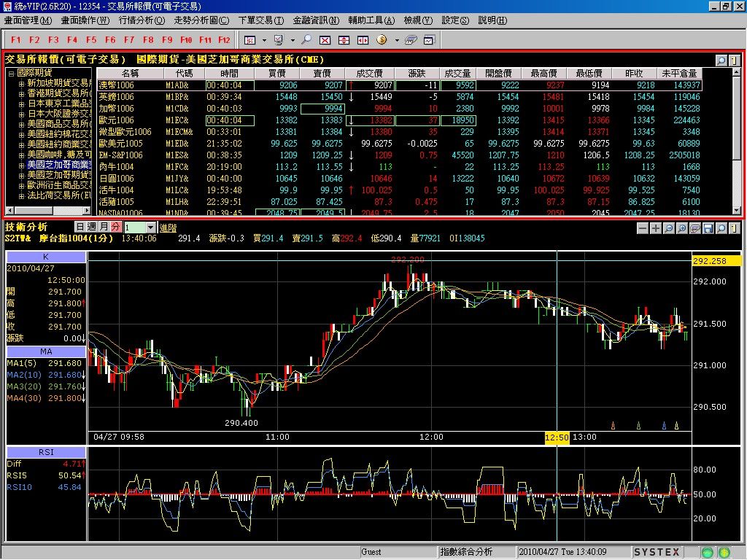Open dropdown arrow next to dollar coin icon
747x560 pixels.
click(x=396, y=40)
